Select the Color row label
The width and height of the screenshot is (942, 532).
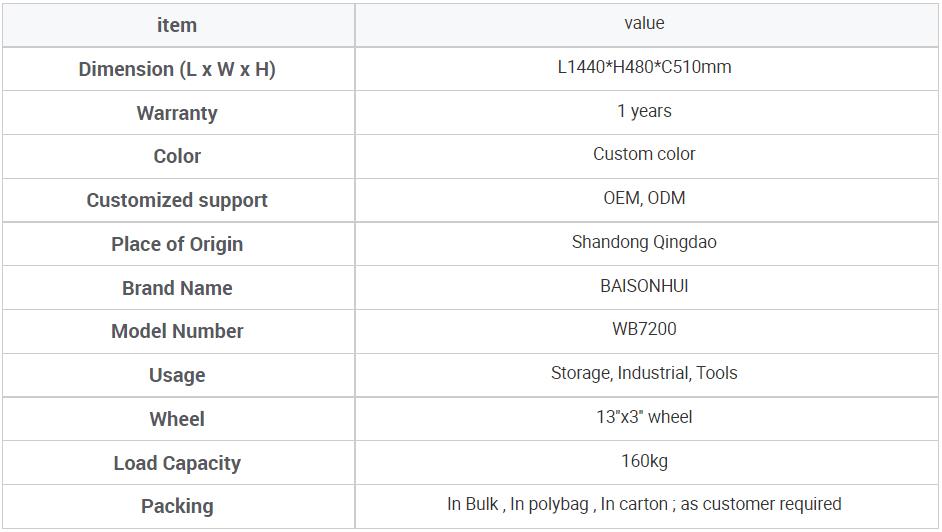click(x=177, y=156)
